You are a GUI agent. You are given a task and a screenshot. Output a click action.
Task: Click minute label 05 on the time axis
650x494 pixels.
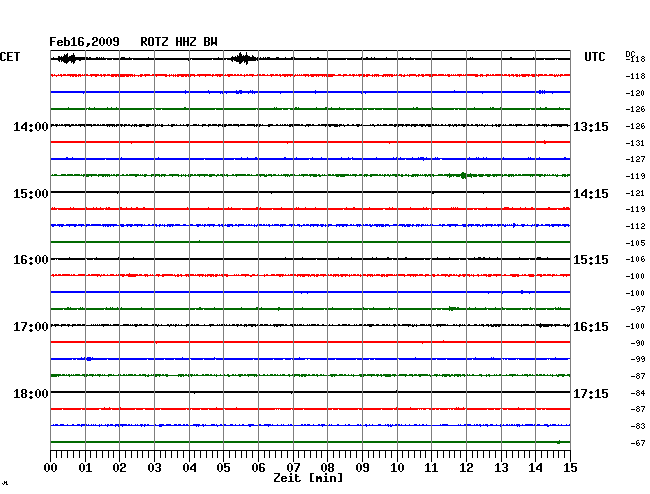point(223,467)
